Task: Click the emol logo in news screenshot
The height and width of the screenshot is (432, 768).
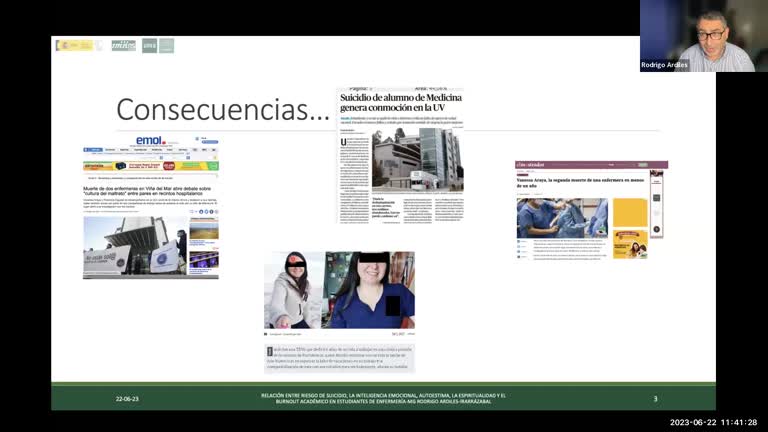Action: 152,141
